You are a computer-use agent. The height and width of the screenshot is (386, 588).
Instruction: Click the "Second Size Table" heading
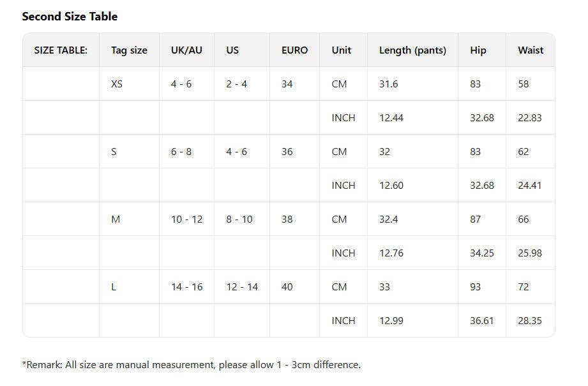click(x=70, y=17)
